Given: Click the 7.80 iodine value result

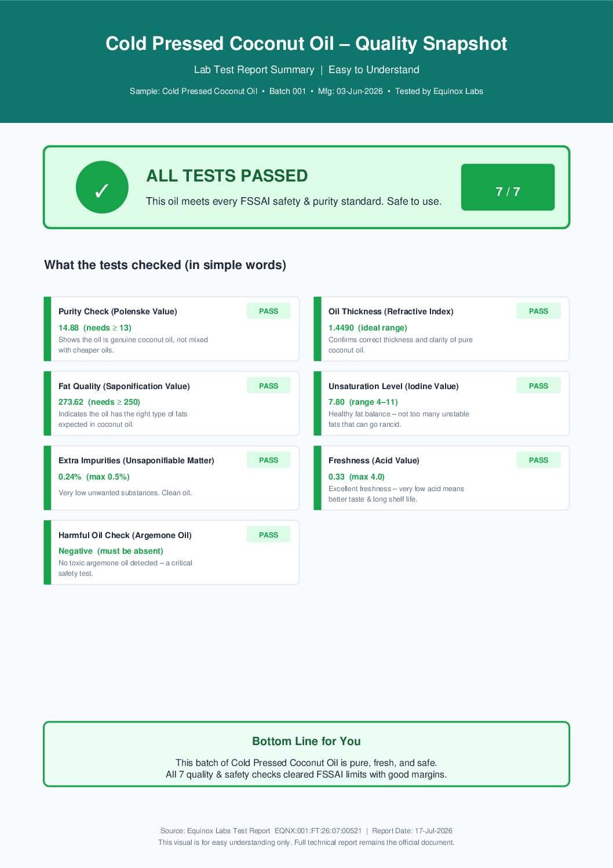Looking at the screenshot, I should [x=337, y=402].
